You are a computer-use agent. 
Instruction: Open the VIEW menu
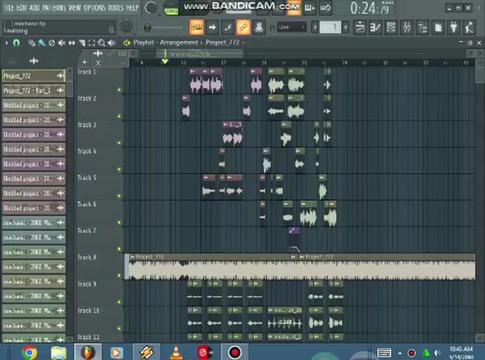75,8
